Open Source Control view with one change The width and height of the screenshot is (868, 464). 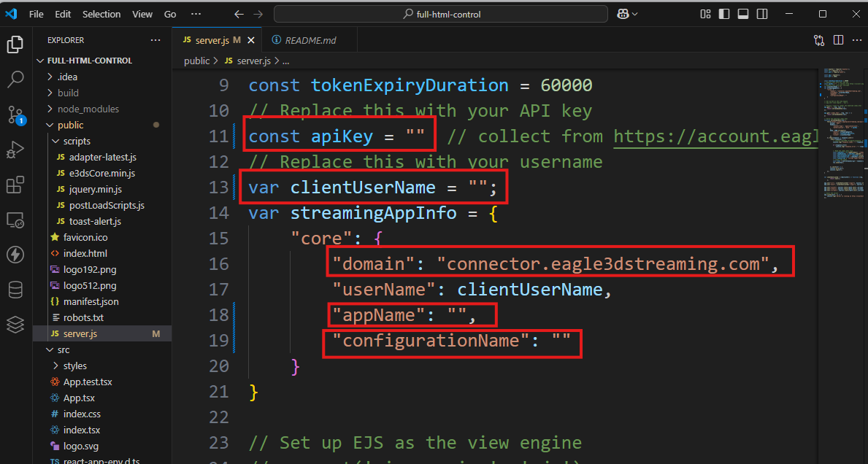coord(15,115)
